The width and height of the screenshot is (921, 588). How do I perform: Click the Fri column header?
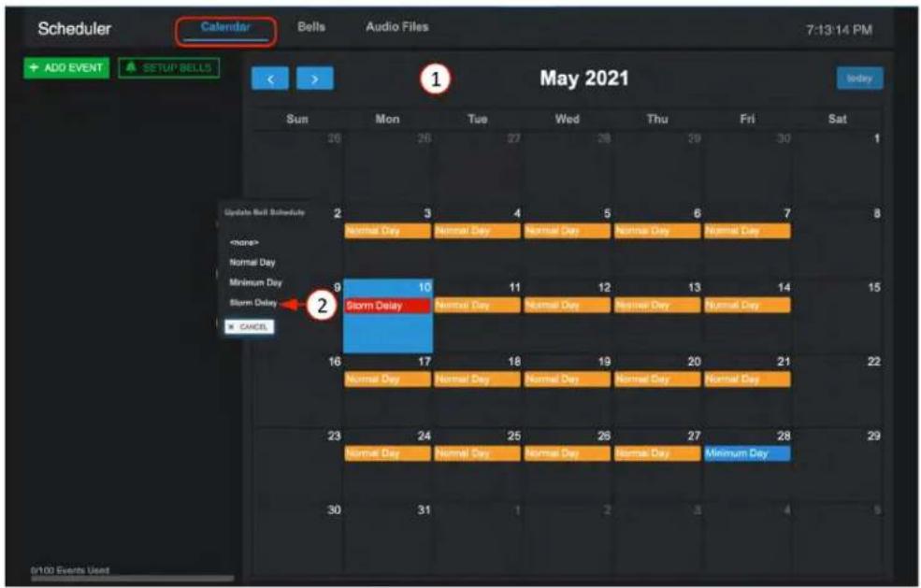747,120
